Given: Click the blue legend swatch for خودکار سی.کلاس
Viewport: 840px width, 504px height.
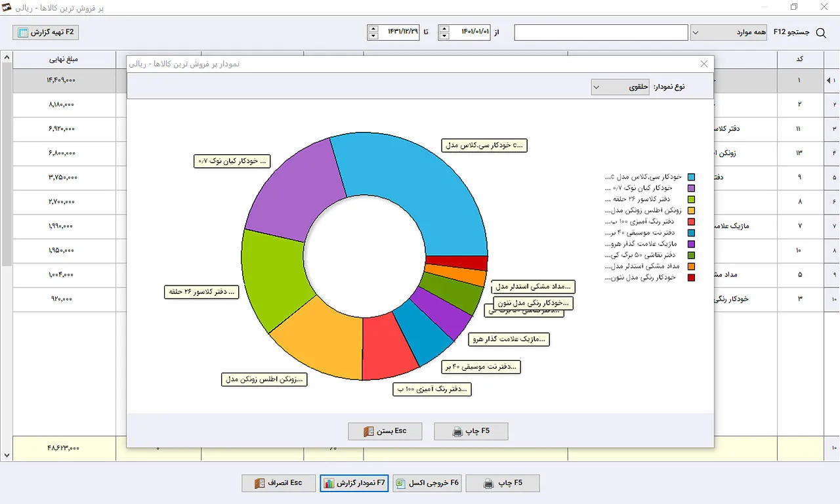Looking at the screenshot, I should click(x=691, y=177).
